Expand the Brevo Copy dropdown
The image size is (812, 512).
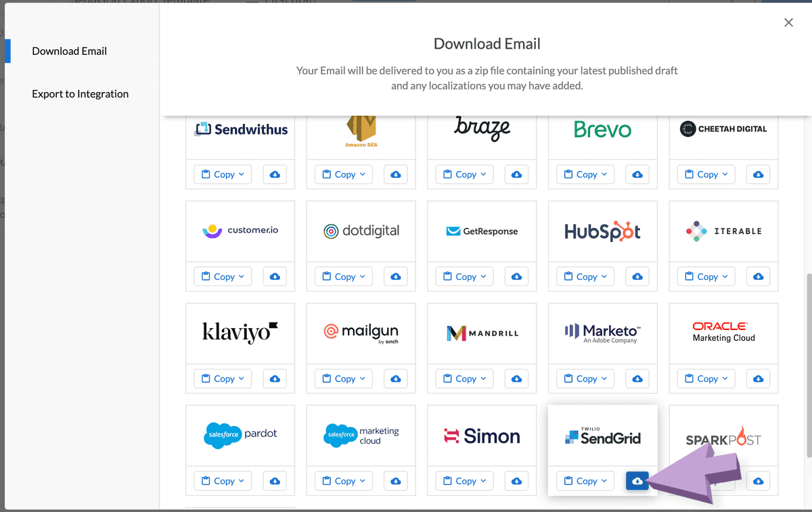[x=585, y=174]
